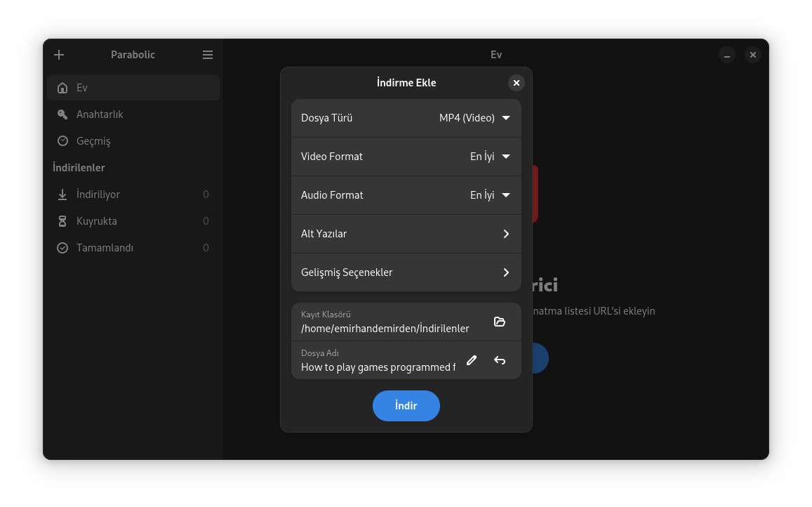Click the clock icon next to Geçmiş
Viewport: 812px width, 507px height.
(x=62, y=141)
